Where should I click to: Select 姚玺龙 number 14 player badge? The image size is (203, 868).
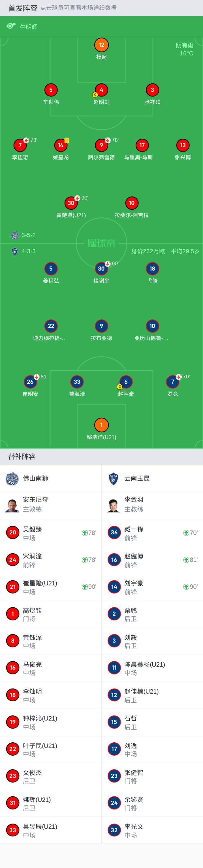(61, 145)
